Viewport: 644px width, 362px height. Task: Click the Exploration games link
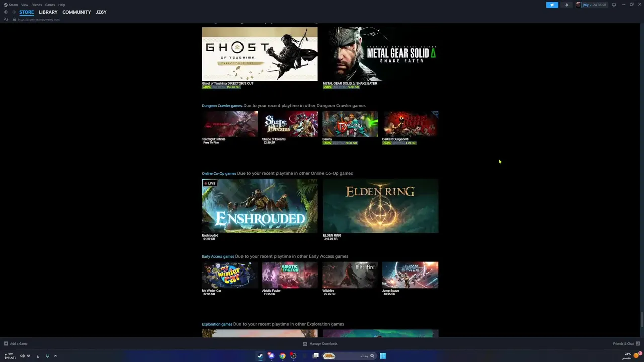[x=217, y=324]
